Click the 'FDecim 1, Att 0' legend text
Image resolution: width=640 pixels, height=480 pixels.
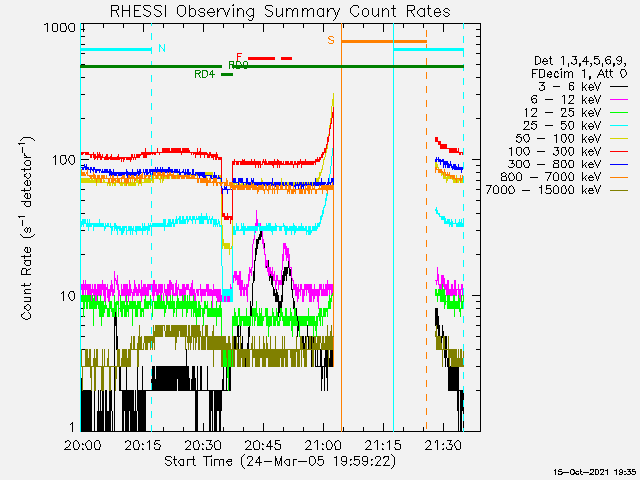(579, 74)
